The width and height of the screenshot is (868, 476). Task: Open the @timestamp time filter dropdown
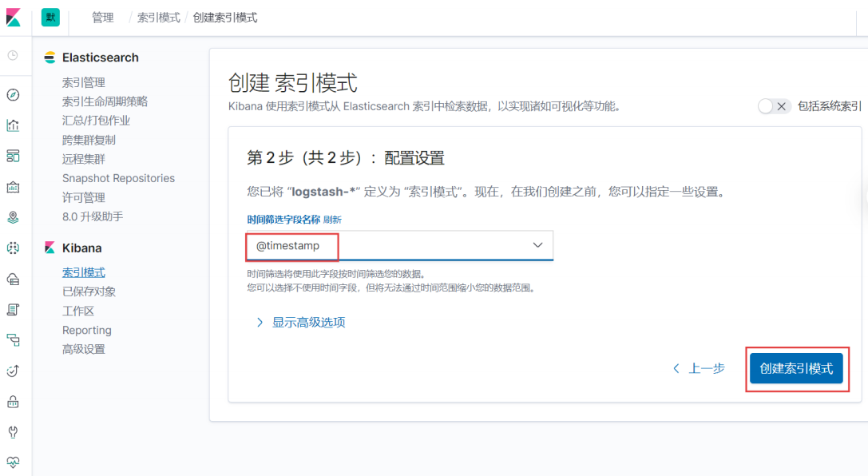400,245
